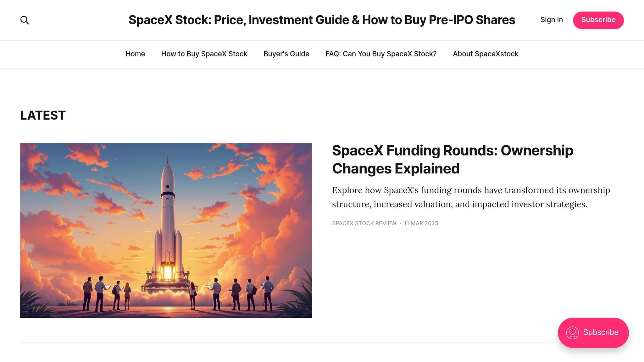
Task: Click the site title to return home
Action: click(321, 19)
